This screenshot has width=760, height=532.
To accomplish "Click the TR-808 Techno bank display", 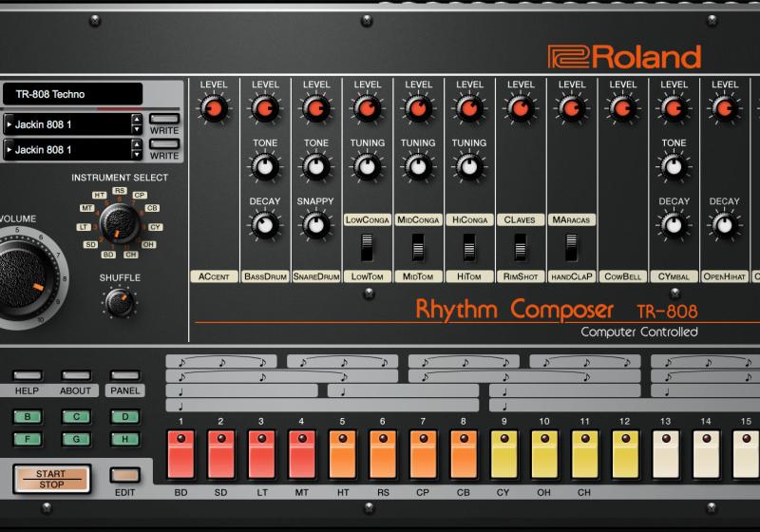I will [x=73, y=94].
